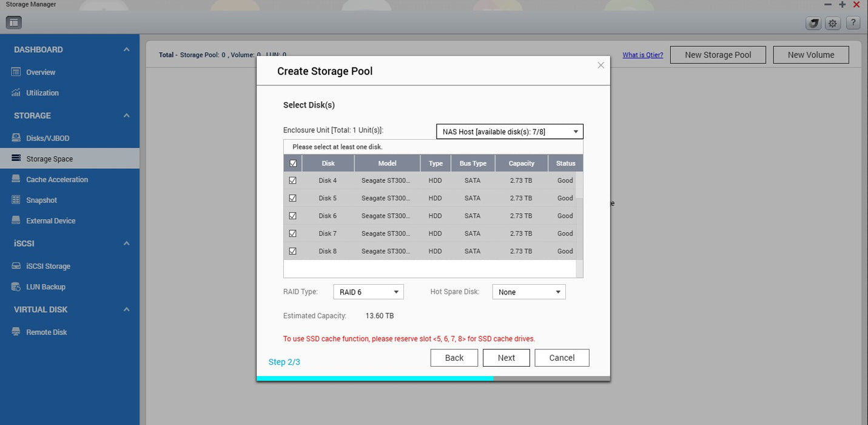Close the Create Storage Pool dialog
This screenshot has width=868, height=425.
coord(601,65)
